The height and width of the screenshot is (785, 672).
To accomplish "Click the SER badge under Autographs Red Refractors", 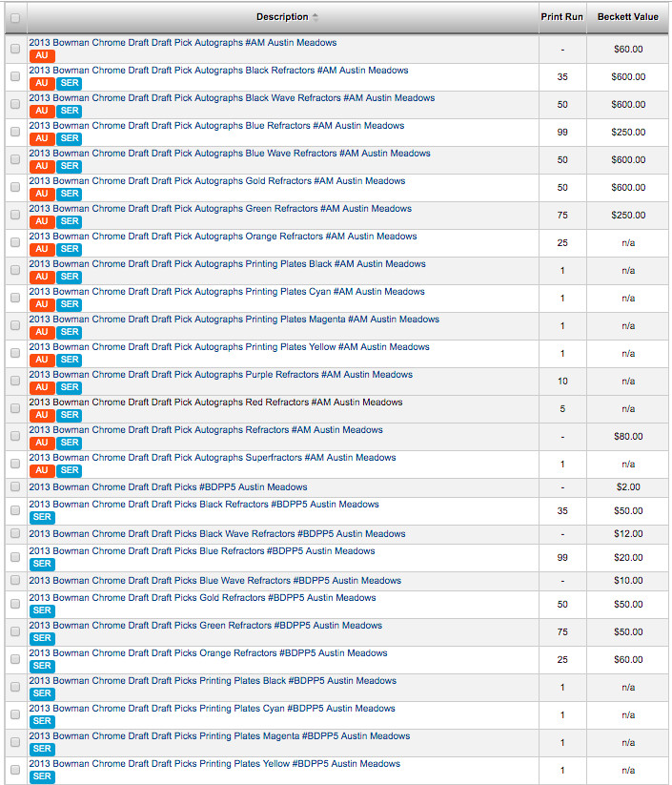I will point(69,415).
